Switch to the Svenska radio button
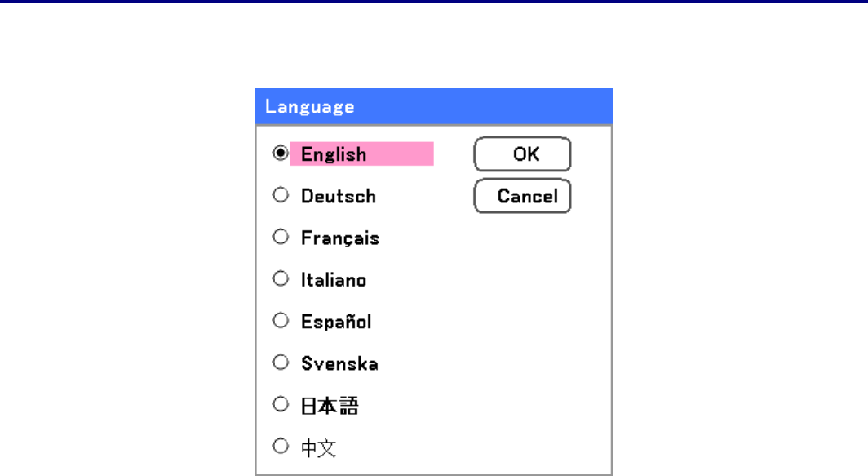The image size is (868, 476). [x=281, y=363]
